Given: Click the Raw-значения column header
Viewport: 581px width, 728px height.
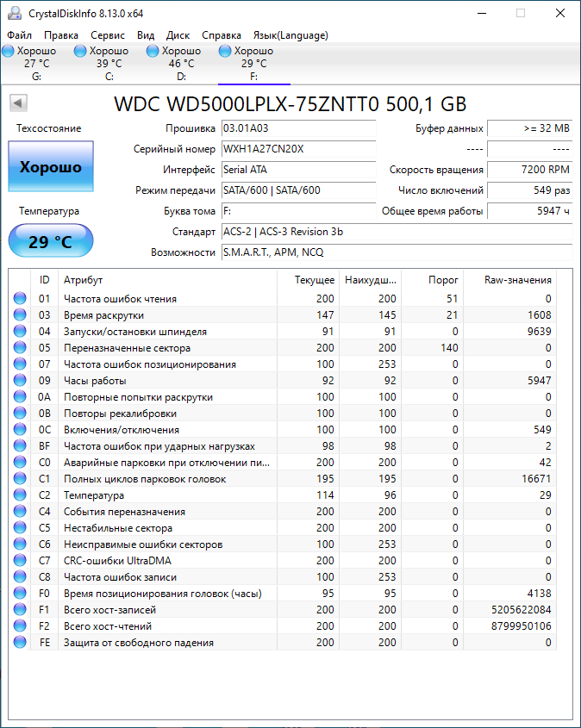Looking at the screenshot, I should (x=510, y=279).
